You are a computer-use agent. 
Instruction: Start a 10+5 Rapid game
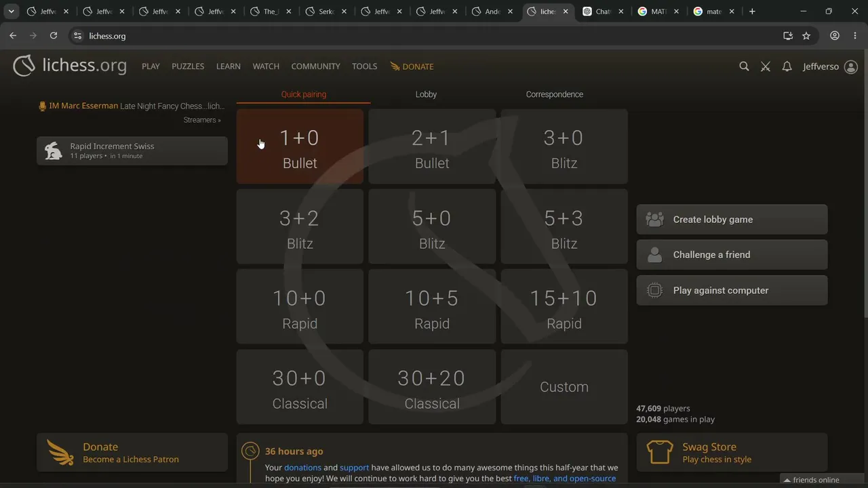[x=432, y=306]
